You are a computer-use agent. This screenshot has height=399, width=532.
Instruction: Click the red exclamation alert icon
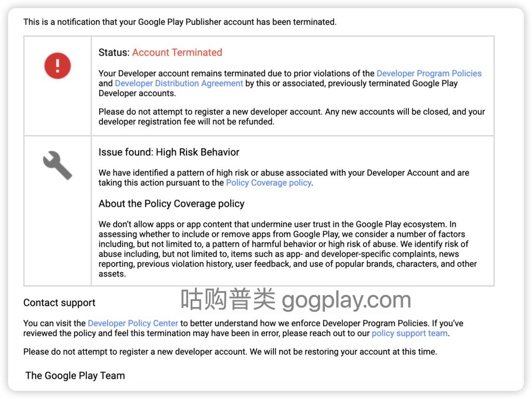coord(57,65)
